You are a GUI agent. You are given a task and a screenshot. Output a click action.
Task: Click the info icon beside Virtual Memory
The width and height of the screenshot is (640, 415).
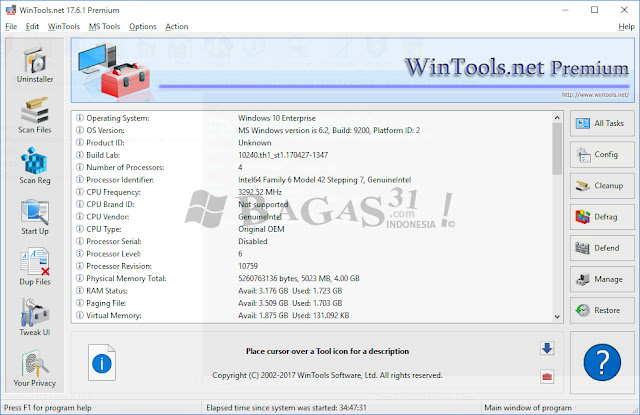(80, 315)
